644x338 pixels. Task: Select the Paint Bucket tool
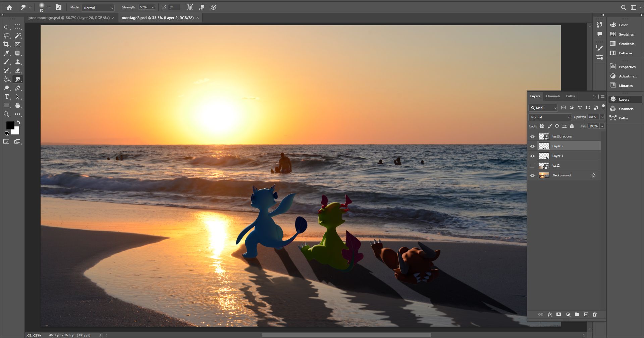tap(6, 79)
